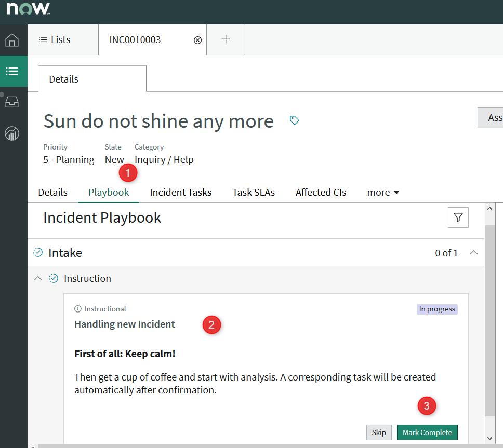Click the Skip button
Image resolution: width=503 pixels, height=448 pixels.
(x=379, y=432)
